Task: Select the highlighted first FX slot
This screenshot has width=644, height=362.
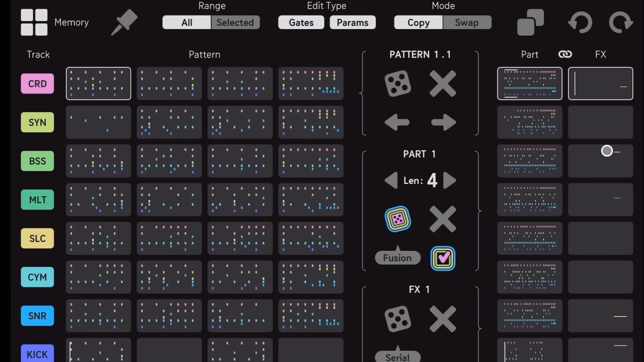Action: [600, 84]
